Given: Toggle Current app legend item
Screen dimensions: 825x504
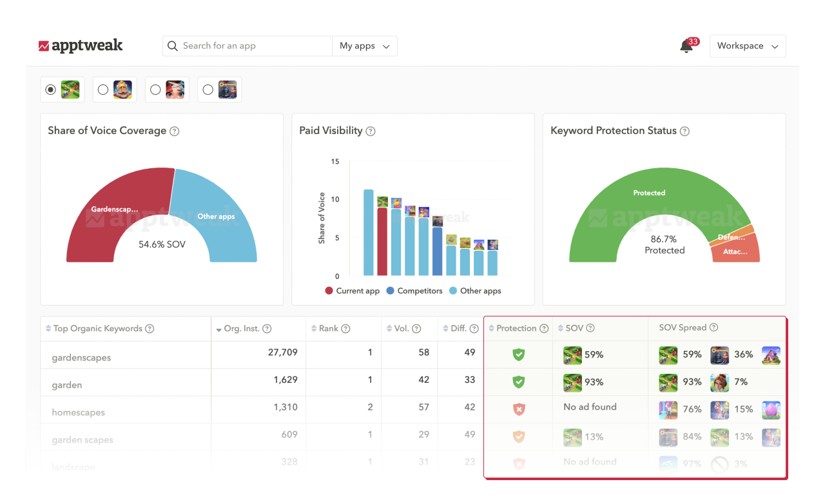Looking at the screenshot, I should [x=352, y=291].
